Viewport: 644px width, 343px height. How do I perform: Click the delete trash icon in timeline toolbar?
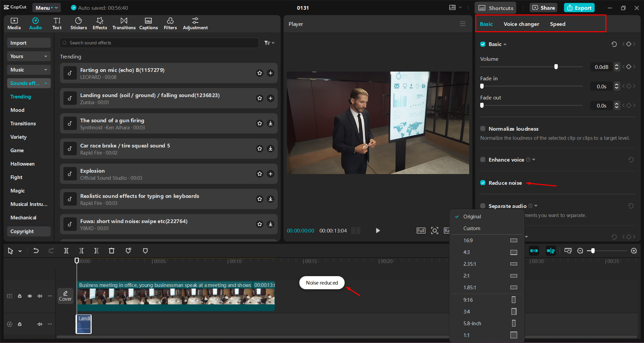point(111,251)
